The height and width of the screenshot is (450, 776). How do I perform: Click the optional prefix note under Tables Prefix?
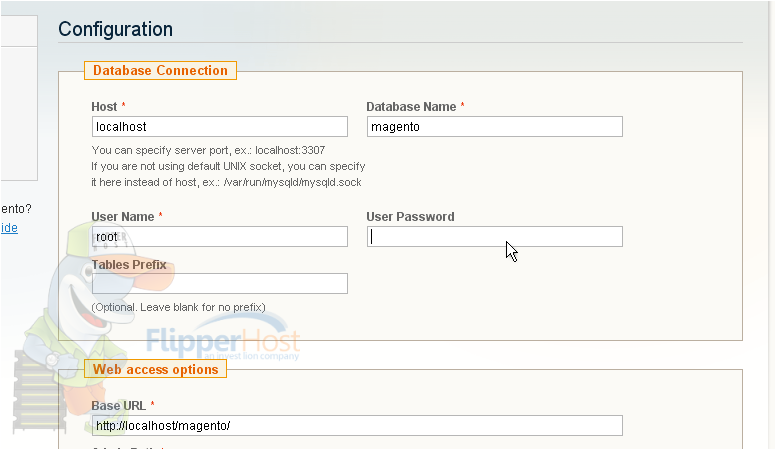[x=178, y=307]
